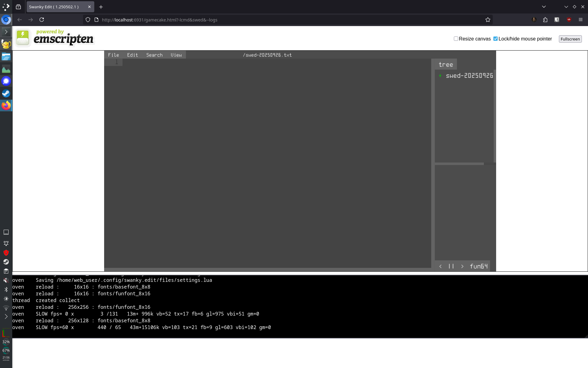This screenshot has width=588, height=368.
Task: Launch Steam from the dock
Action: point(6,93)
